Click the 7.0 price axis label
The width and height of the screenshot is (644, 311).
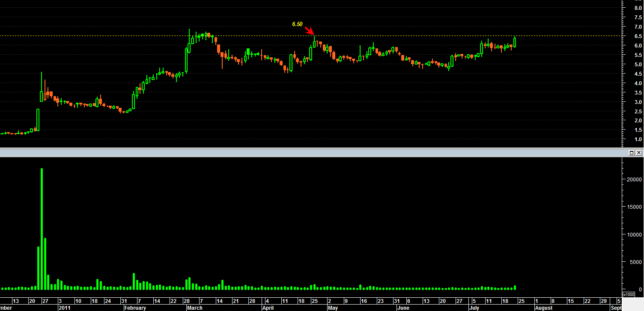tap(638, 27)
